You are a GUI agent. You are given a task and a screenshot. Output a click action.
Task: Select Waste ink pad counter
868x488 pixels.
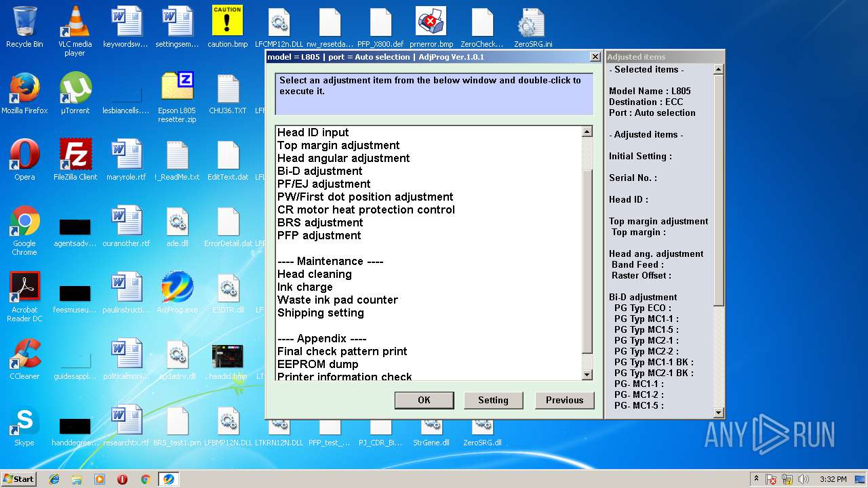pos(338,300)
